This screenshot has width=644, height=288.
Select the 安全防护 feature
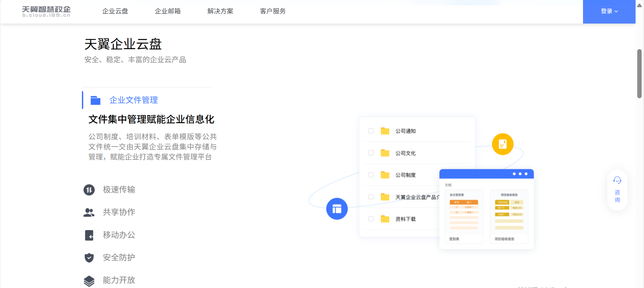(119, 257)
